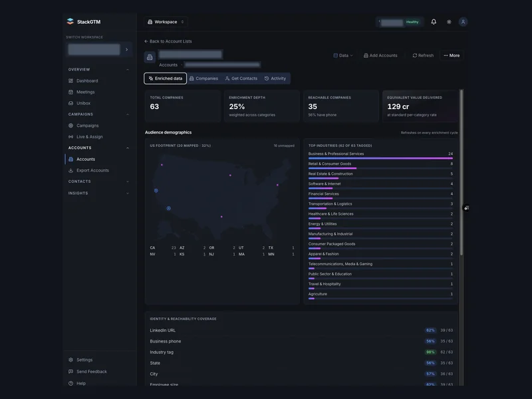Image resolution: width=532 pixels, height=399 pixels.
Task: Open the Workspace selector dropdown
Action: 166,22
